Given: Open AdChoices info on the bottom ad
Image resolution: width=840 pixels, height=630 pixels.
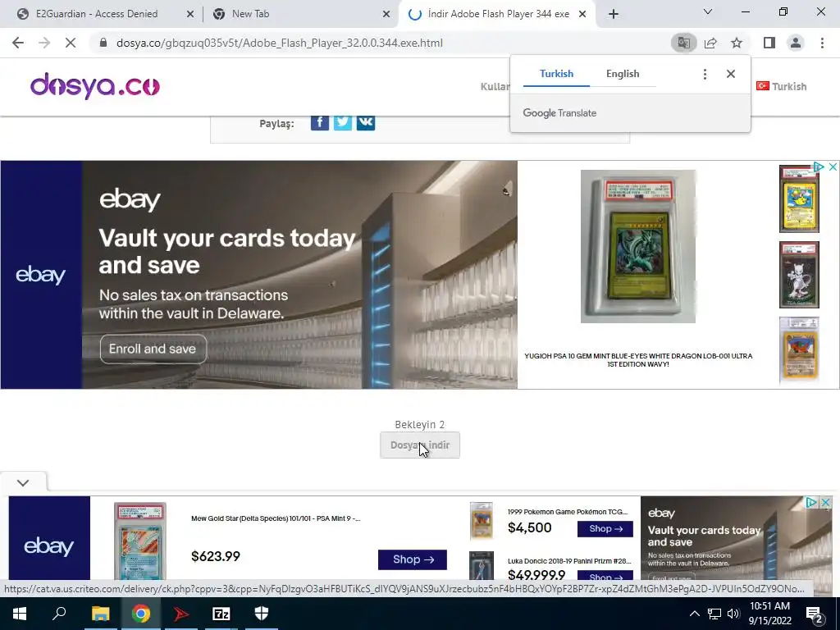Looking at the screenshot, I should [811, 503].
